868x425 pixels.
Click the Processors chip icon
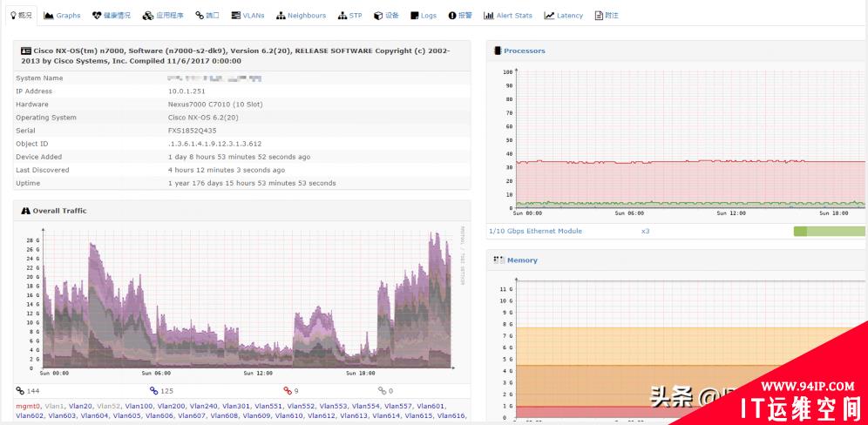tap(498, 51)
